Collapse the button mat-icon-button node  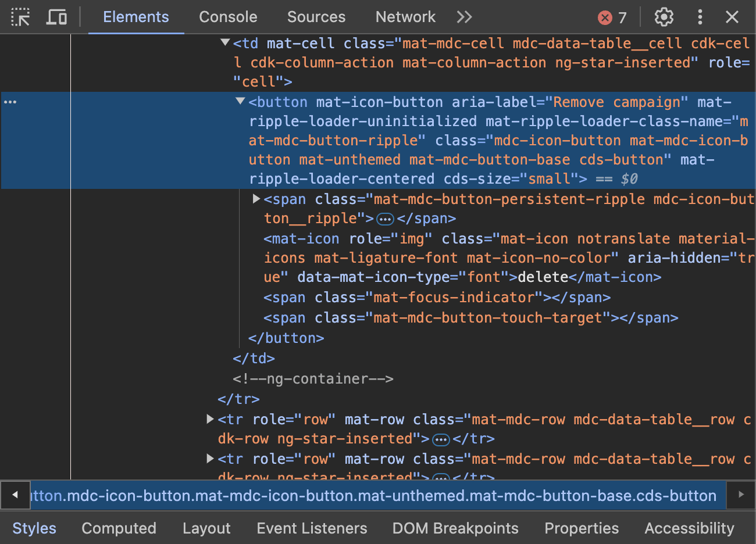tap(240, 101)
